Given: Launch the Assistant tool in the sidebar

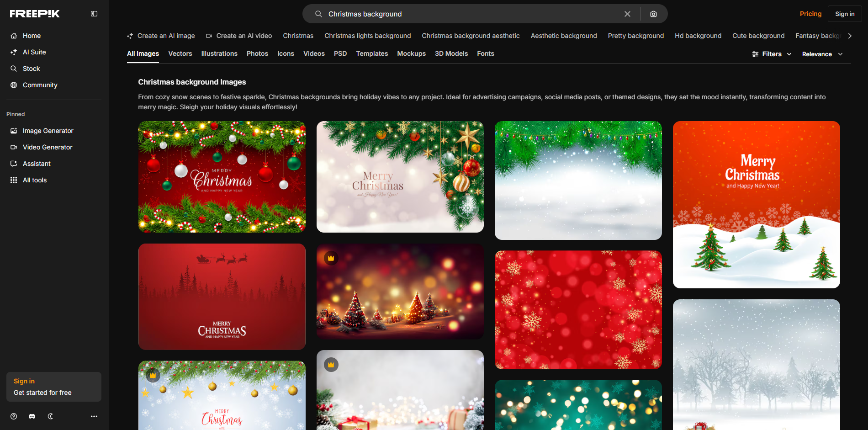Looking at the screenshot, I should 37,164.
